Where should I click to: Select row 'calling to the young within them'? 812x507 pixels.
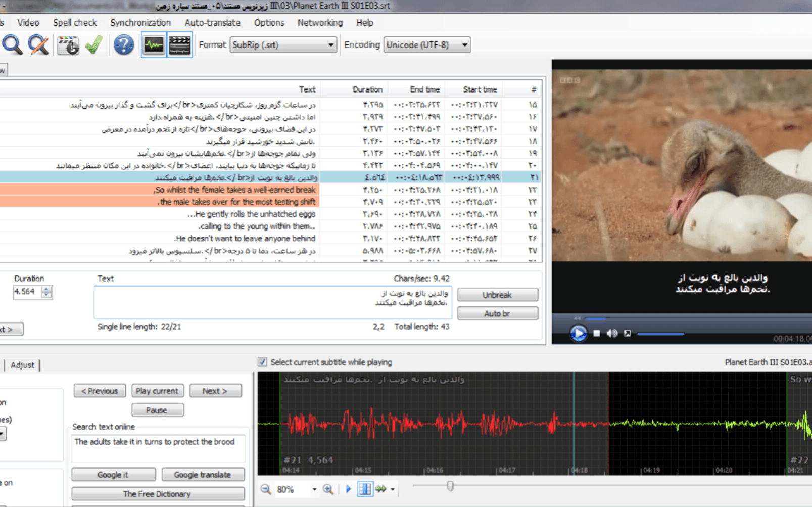270,226
